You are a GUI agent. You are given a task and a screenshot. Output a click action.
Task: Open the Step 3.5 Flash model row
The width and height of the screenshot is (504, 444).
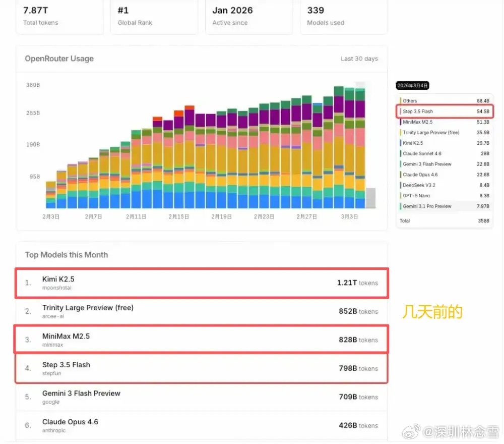pyautogui.click(x=202, y=368)
